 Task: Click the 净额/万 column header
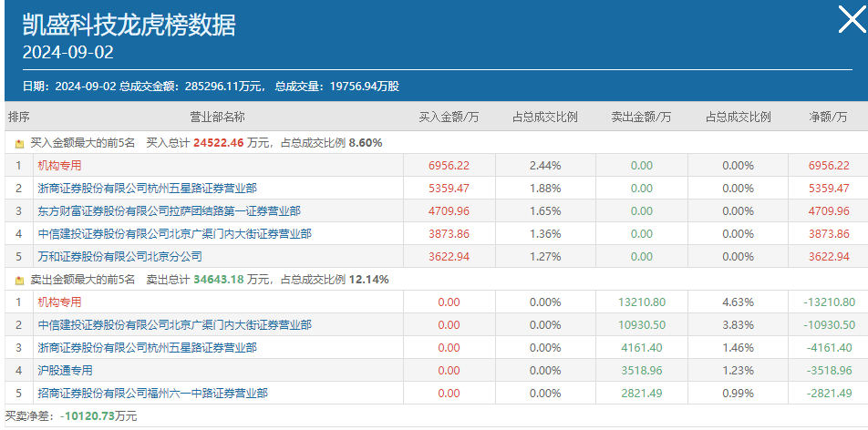(828, 117)
